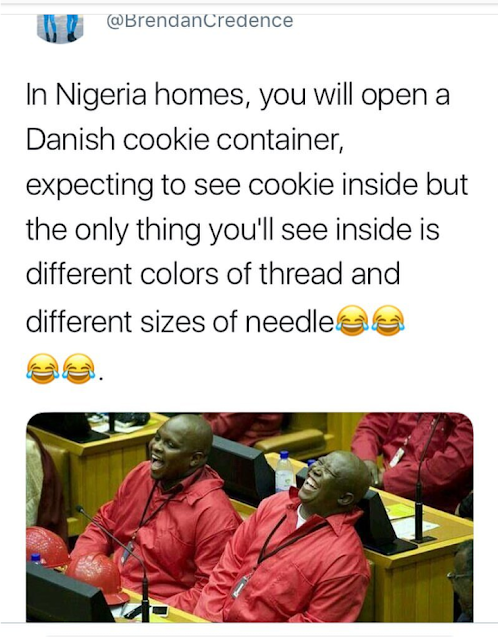Click the line 'different colors of thread and'
This screenshot has width=498, height=640.
pyautogui.click(x=213, y=273)
